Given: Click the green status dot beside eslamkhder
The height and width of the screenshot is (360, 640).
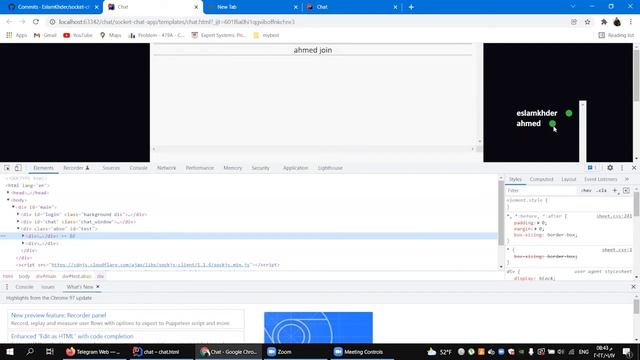Looking at the screenshot, I should point(569,113).
